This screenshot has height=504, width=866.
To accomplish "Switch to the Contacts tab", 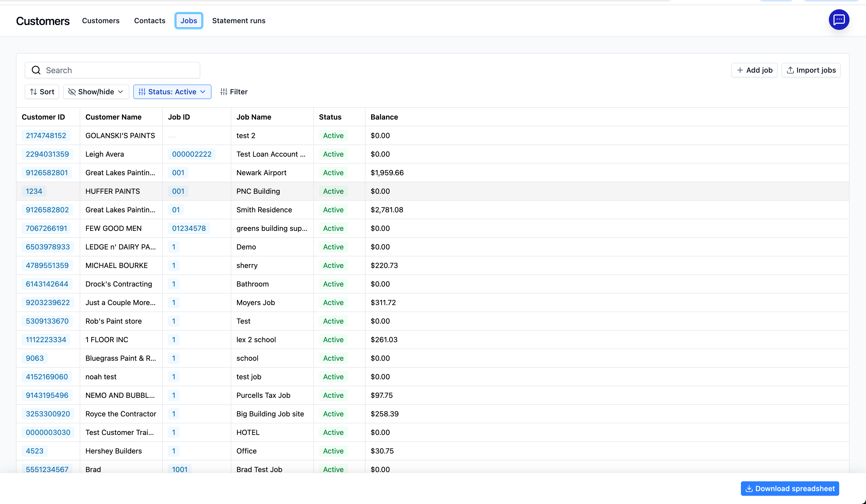I will coord(150,21).
